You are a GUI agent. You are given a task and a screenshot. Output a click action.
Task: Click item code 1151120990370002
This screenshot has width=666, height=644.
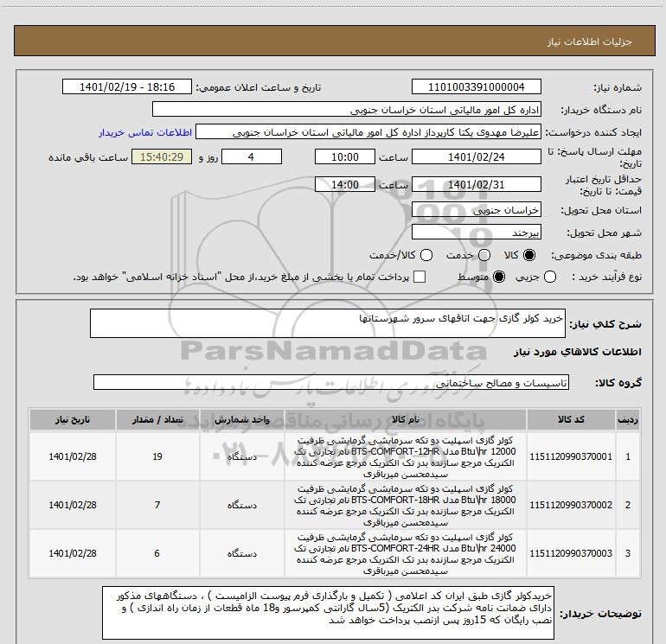571,505
